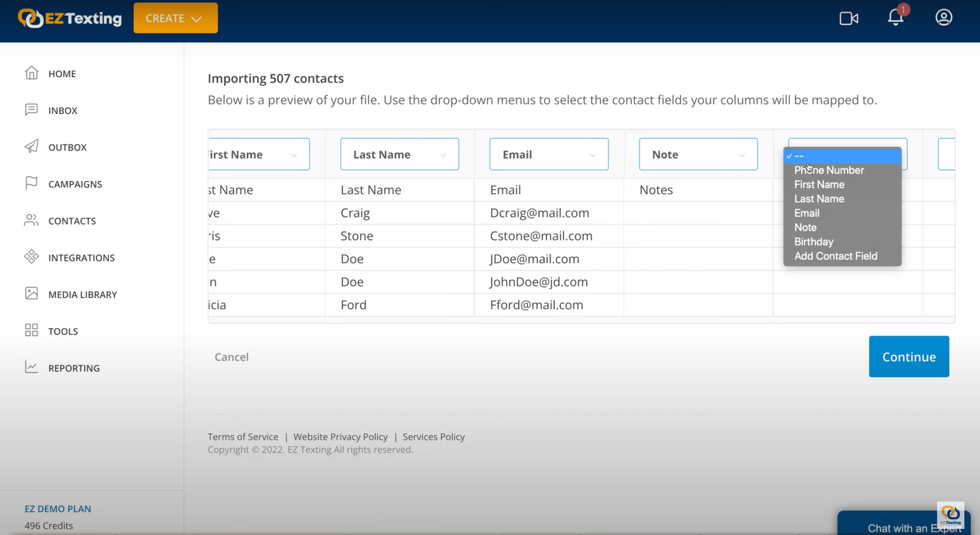Click the notifications bell icon

[896, 18]
